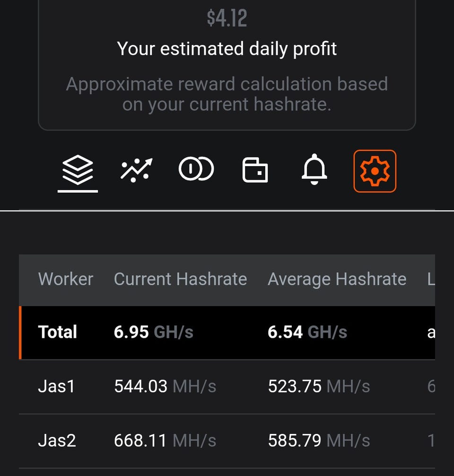Click Jas2 average hashrate 585.79 MH/s

[319, 441]
